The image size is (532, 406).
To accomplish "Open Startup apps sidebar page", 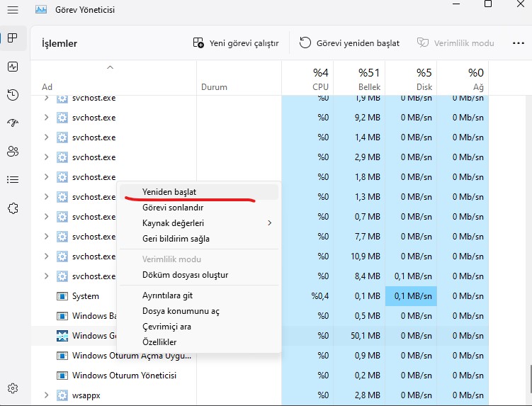I will click(13, 123).
